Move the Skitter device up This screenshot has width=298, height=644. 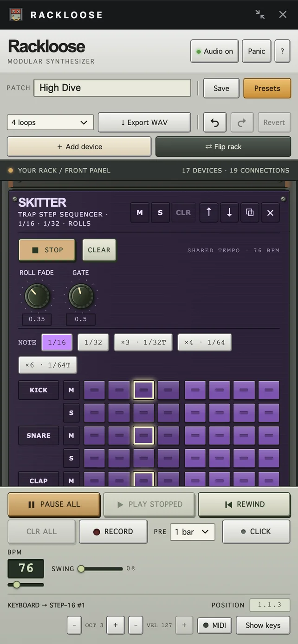click(x=209, y=212)
